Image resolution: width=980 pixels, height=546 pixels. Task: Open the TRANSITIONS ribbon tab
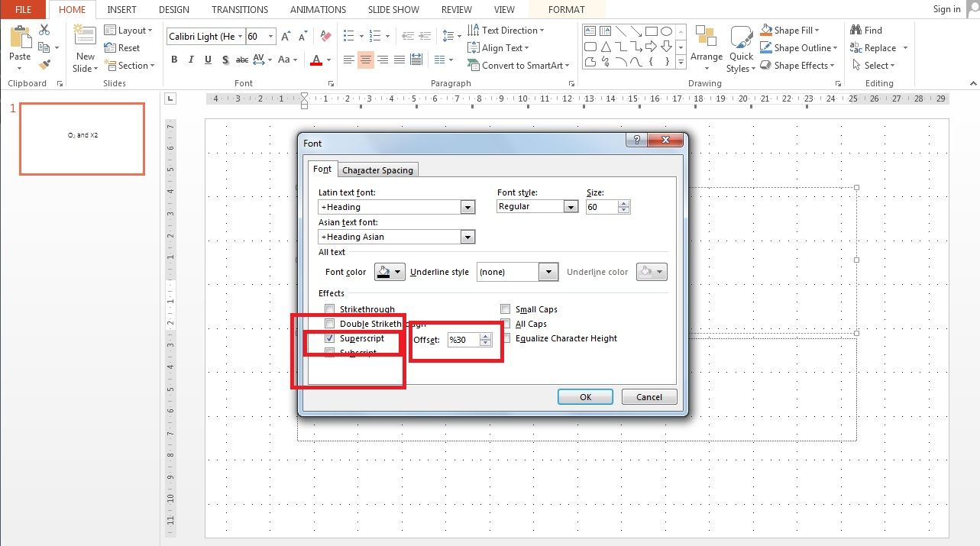(x=240, y=9)
